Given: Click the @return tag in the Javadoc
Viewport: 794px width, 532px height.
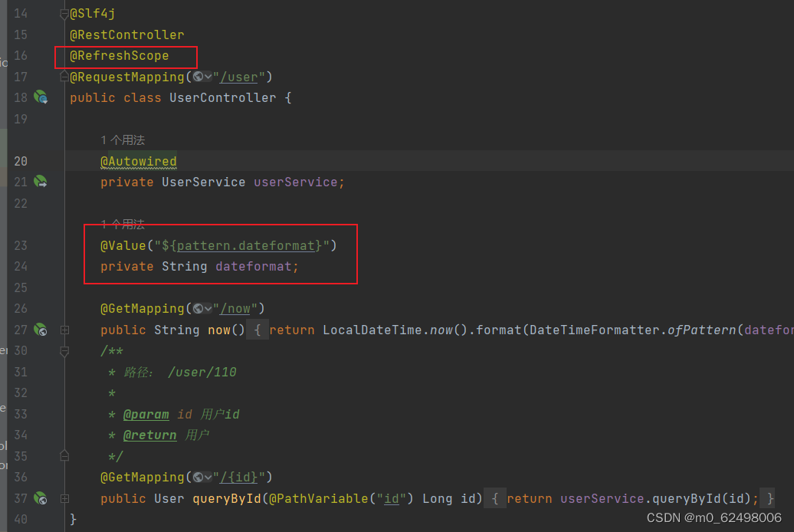Looking at the screenshot, I should coord(150,435).
